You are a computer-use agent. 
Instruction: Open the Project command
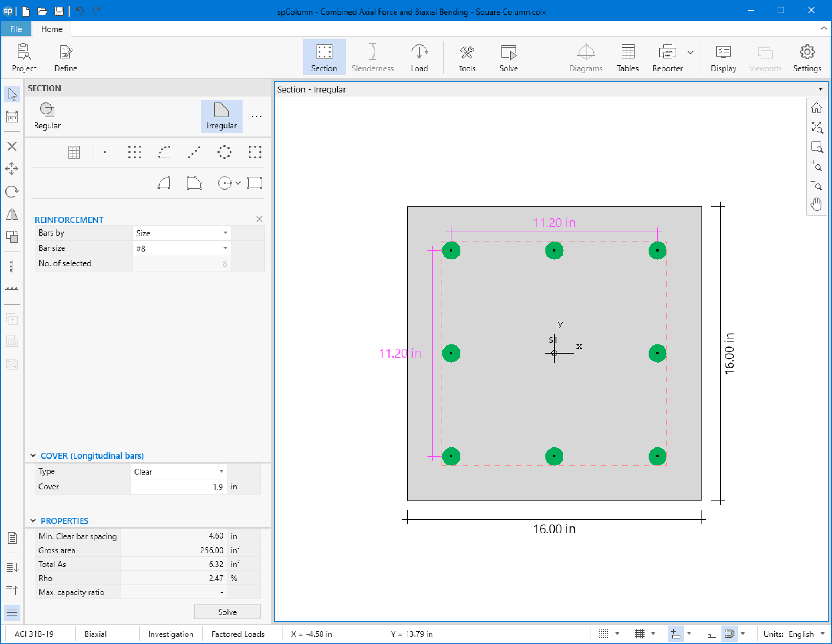pos(24,58)
